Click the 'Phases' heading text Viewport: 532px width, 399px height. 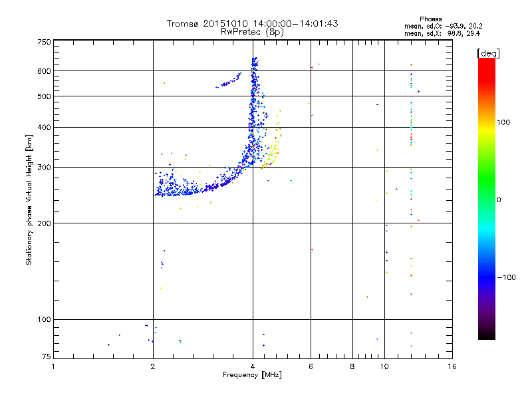[x=430, y=19]
